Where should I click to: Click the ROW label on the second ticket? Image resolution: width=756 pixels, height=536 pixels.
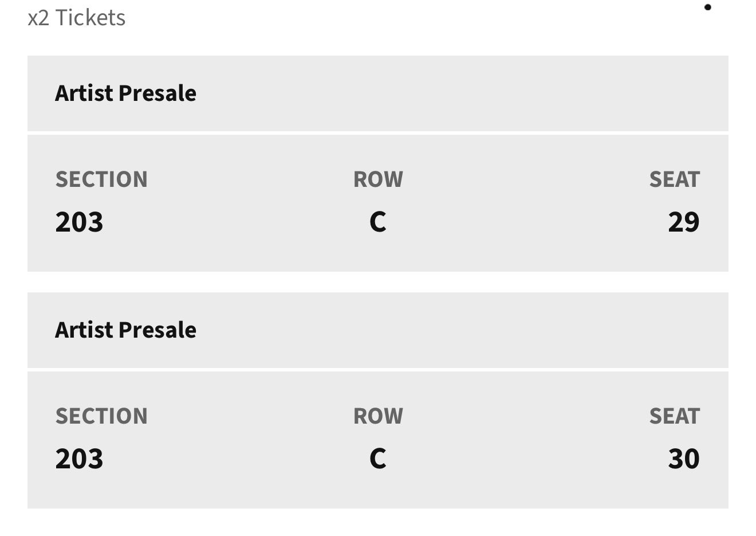coord(378,416)
